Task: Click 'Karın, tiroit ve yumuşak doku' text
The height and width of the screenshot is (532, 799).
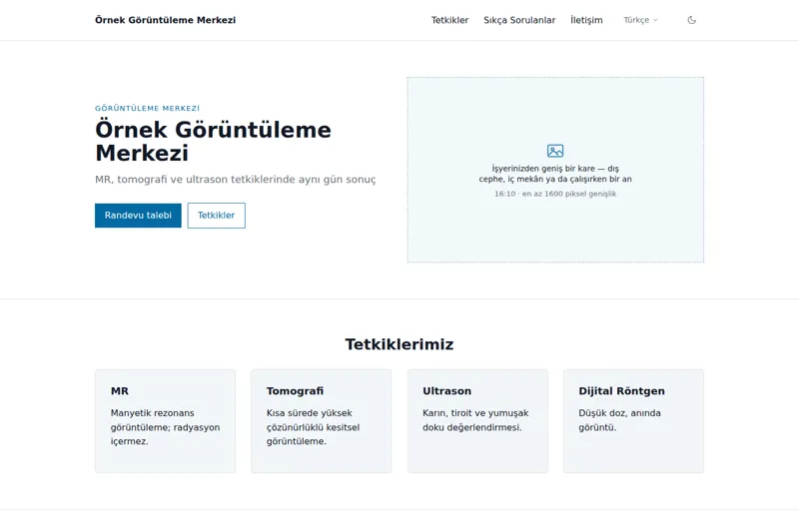Action: pos(475,420)
